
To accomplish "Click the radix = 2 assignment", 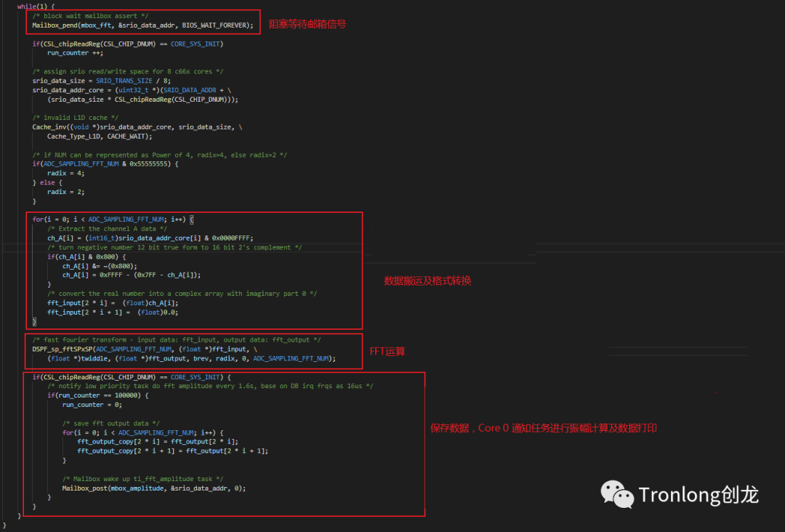I will (67, 192).
